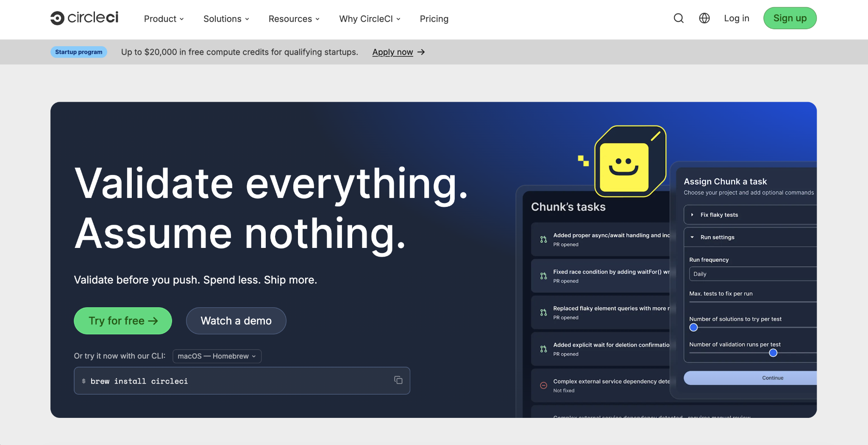Click the brew install circleci command box
The height and width of the screenshot is (445, 868).
click(242, 381)
